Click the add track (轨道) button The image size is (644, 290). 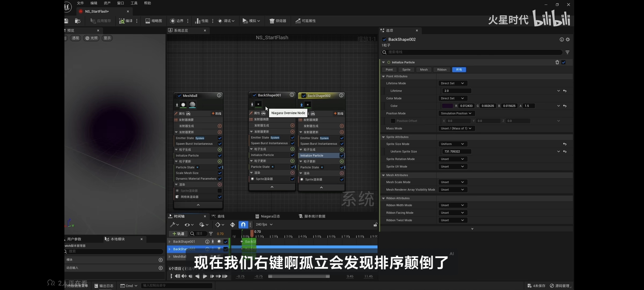(178, 234)
